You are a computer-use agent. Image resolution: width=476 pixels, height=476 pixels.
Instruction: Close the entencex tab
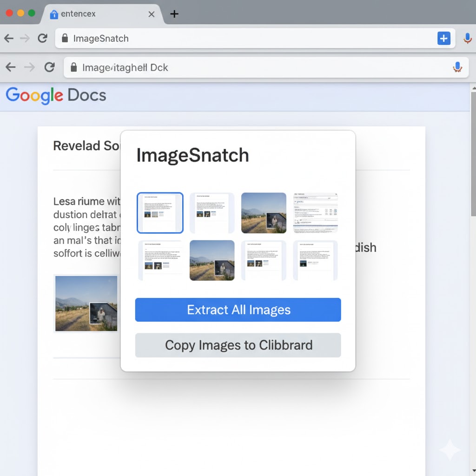[x=151, y=14]
